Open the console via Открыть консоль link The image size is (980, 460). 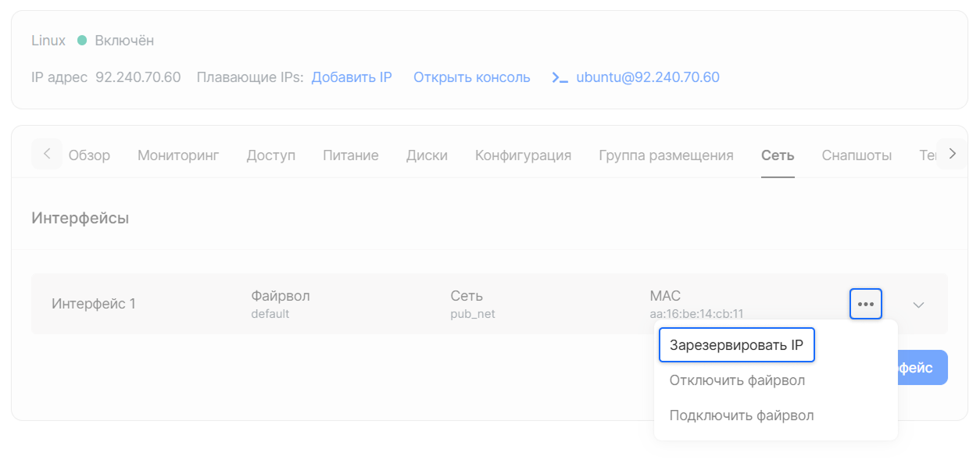click(x=472, y=77)
